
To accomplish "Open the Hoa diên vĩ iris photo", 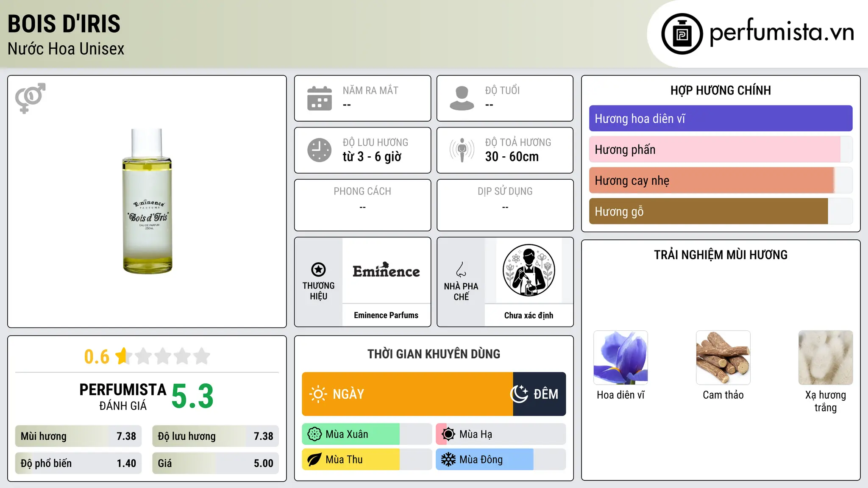I will (x=620, y=358).
